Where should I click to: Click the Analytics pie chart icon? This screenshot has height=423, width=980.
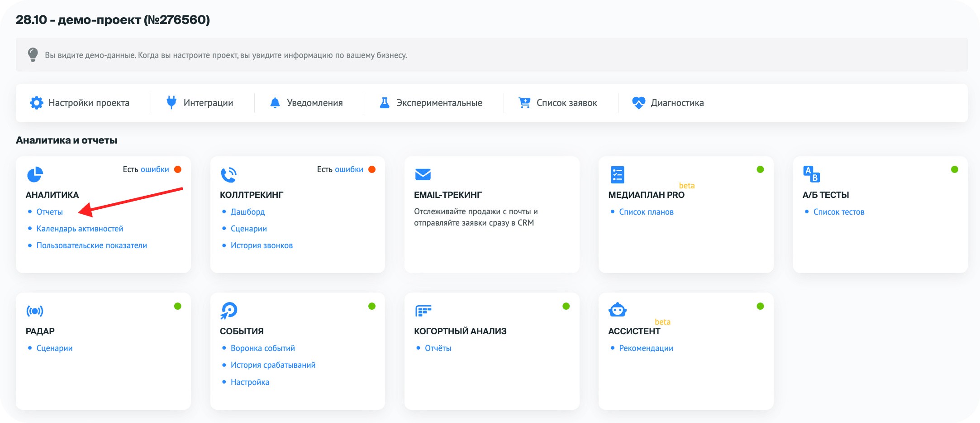(x=35, y=175)
